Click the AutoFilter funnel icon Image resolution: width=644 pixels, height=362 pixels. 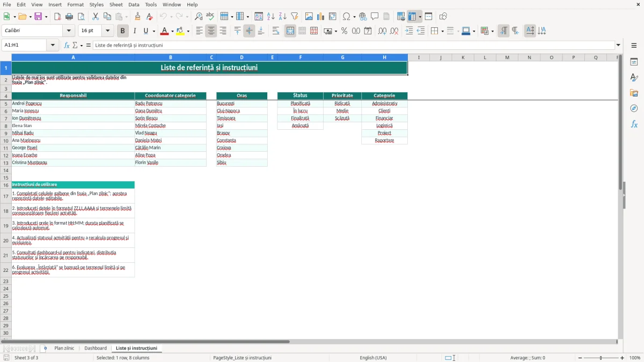click(294, 17)
